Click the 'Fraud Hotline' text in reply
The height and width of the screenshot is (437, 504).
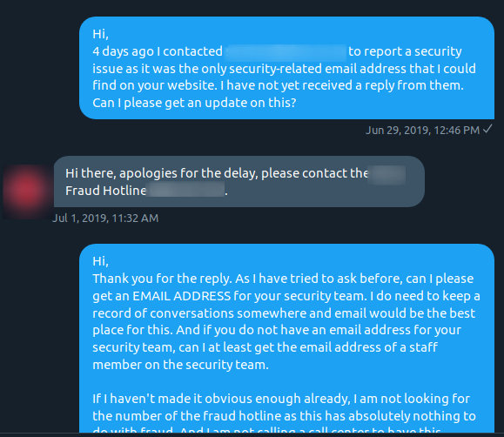[x=105, y=191]
